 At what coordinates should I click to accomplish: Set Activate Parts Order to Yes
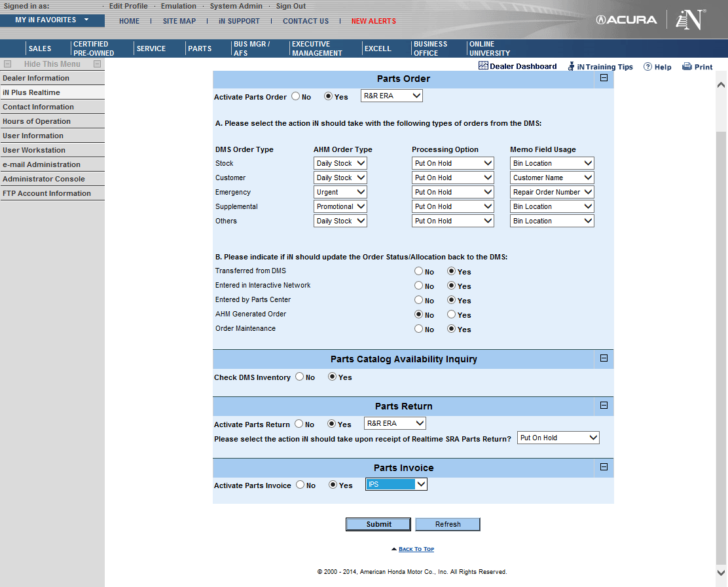pos(328,96)
